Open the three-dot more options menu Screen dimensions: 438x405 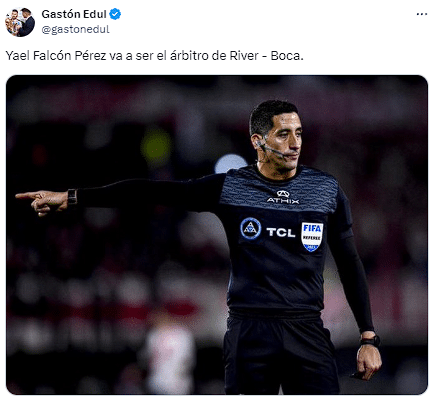pos(422,14)
